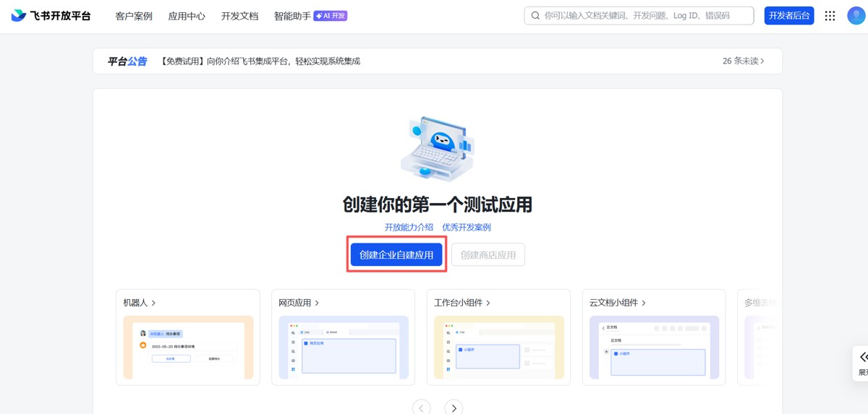868x414 pixels.
Task: Open 智能助手 menu item
Action: (x=292, y=16)
